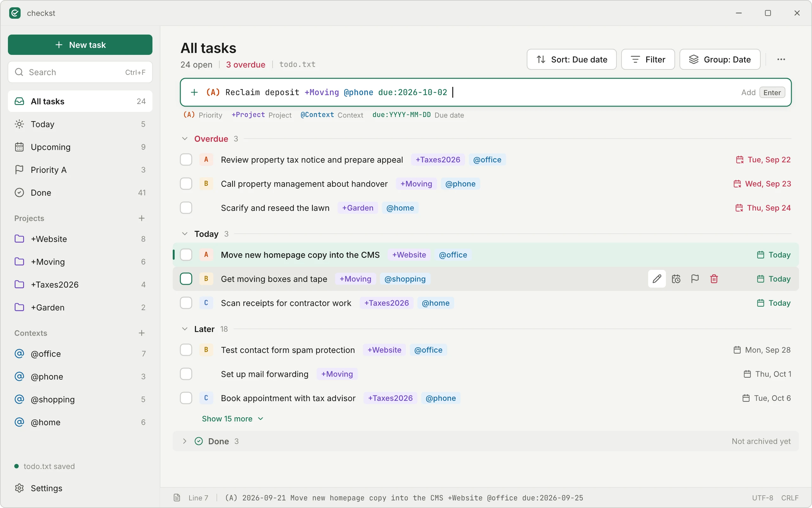Delete task with the red trash icon

[x=714, y=279]
